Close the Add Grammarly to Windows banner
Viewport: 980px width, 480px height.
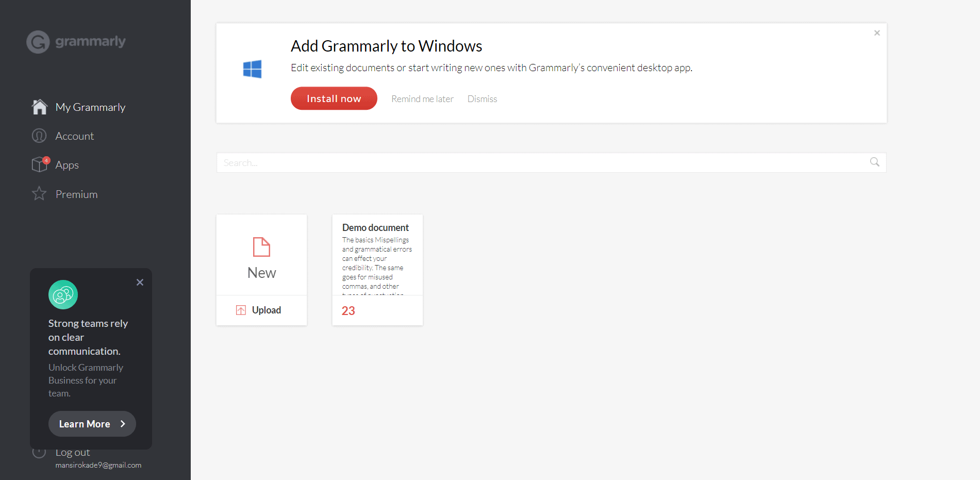[876, 33]
